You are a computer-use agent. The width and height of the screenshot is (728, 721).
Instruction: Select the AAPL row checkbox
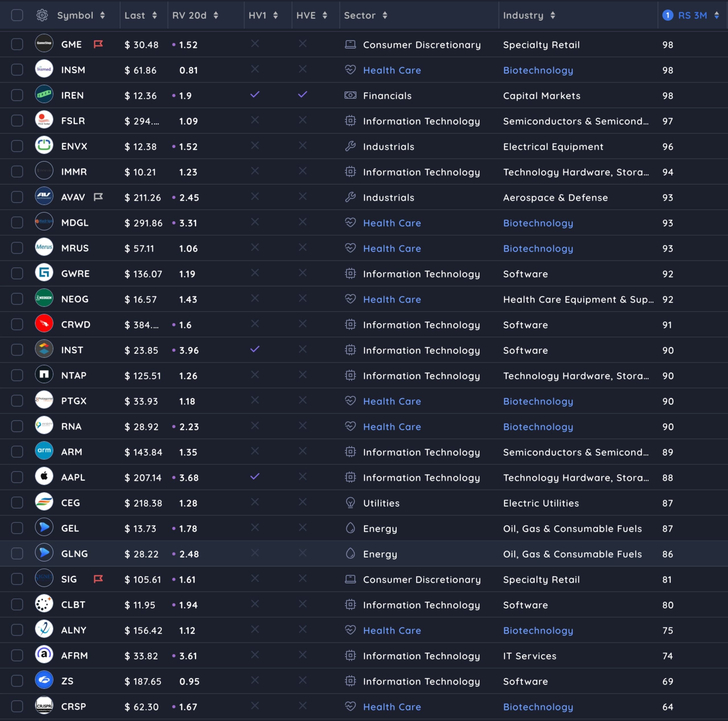17,477
